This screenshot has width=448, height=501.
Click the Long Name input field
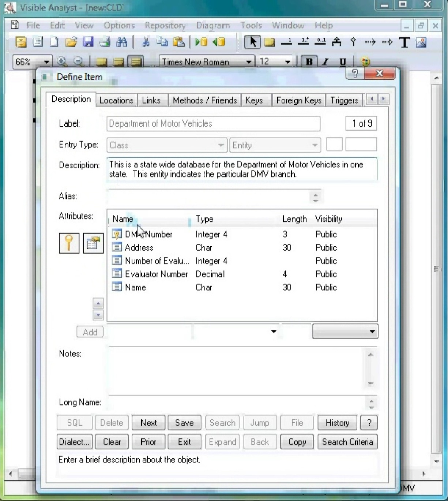(x=236, y=402)
